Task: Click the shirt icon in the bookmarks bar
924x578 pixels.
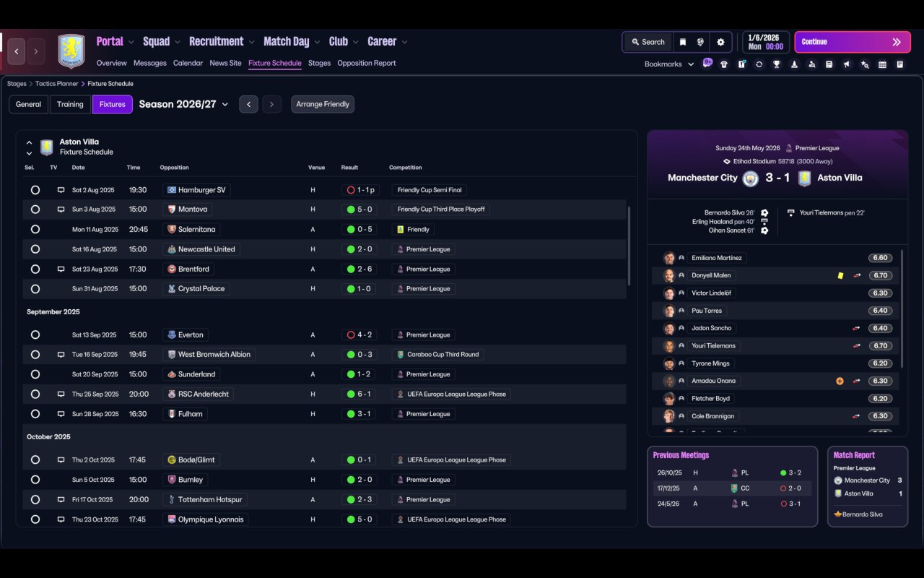Action: tap(724, 64)
